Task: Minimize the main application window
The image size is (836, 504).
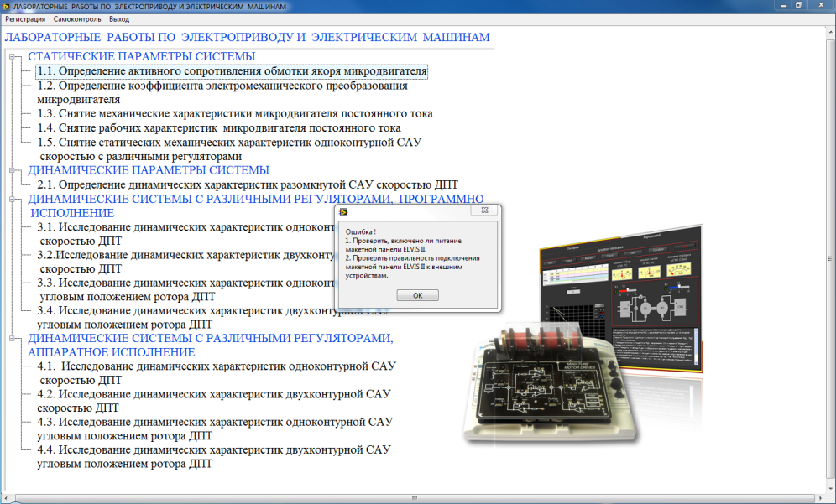Action: (x=782, y=5)
